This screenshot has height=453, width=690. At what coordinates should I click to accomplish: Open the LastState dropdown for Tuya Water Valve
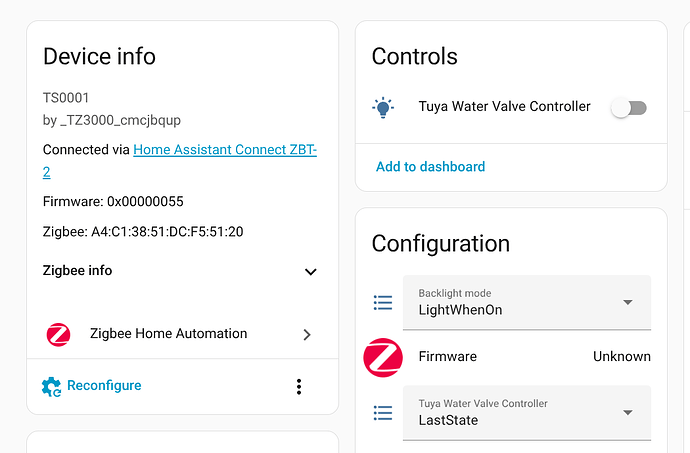[527, 412]
